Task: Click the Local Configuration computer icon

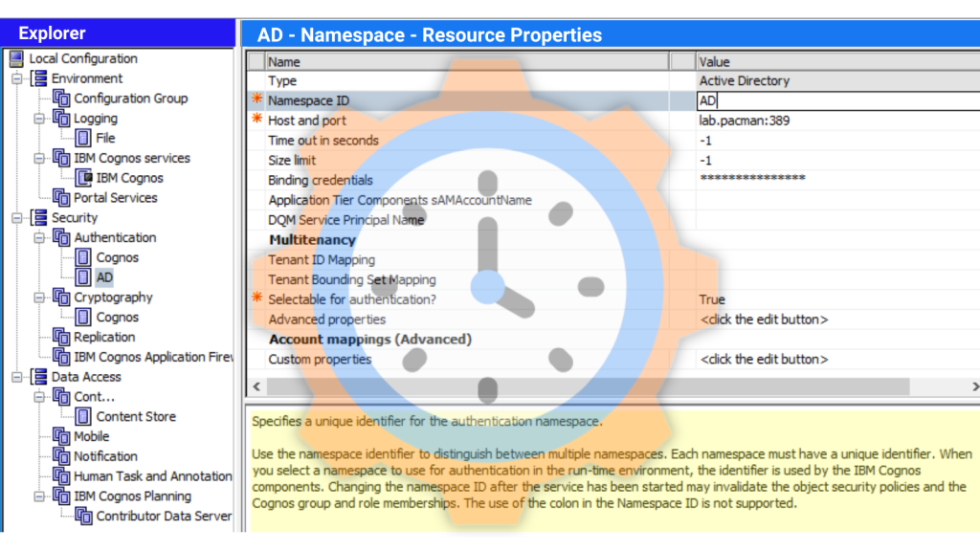Action: [x=17, y=58]
